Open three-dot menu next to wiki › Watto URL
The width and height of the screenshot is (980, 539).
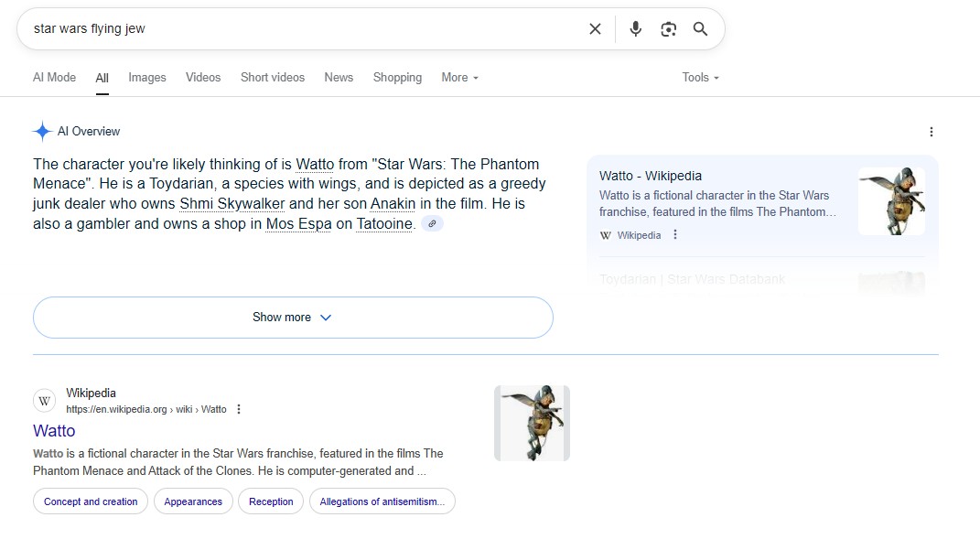pyautogui.click(x=239, y=409)
